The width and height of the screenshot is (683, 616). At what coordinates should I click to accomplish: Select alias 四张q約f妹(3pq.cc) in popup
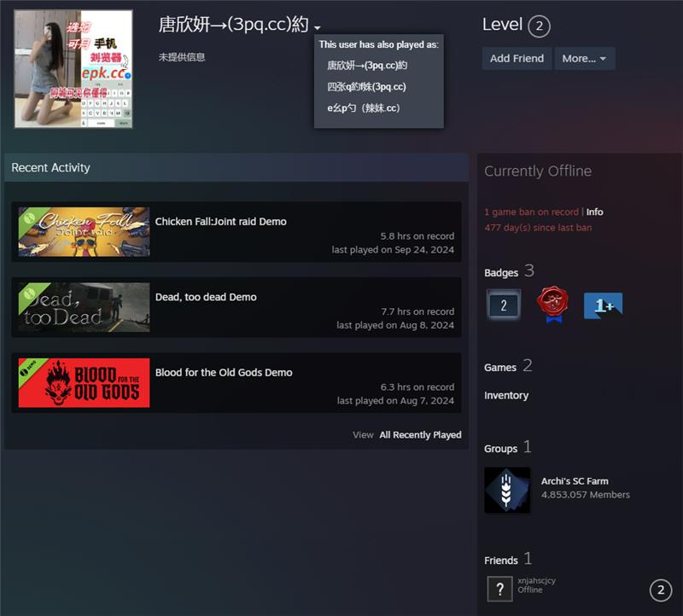point(366,87)
